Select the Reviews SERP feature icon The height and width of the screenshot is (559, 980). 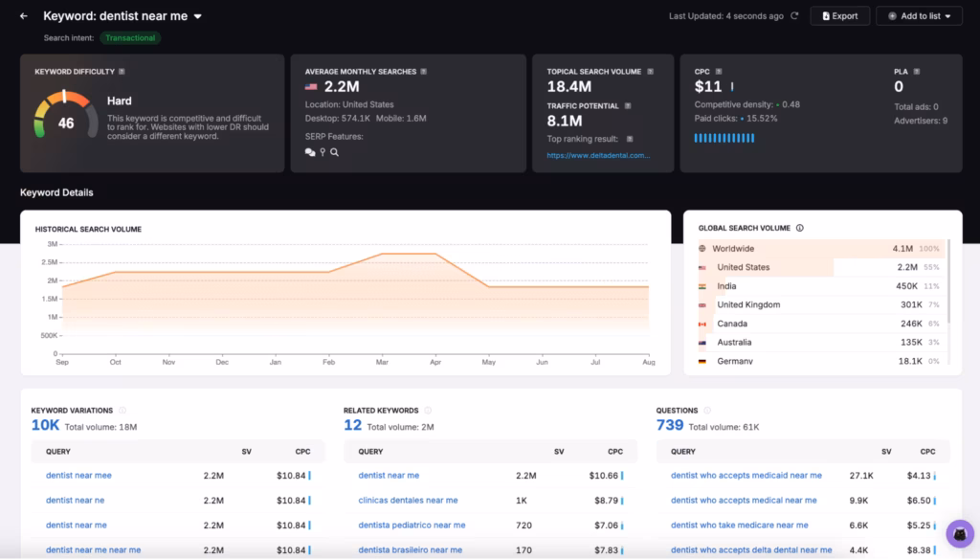(x=310, y=152)
